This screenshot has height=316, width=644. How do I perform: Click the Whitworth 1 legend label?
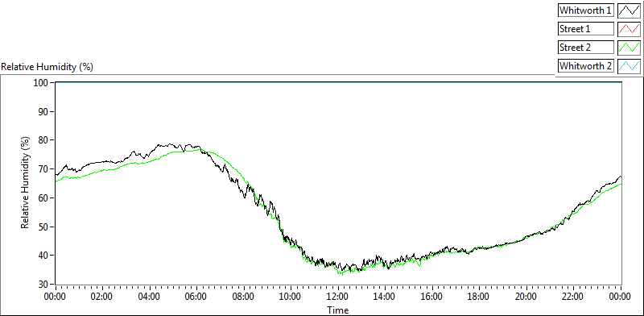[586, 10]
